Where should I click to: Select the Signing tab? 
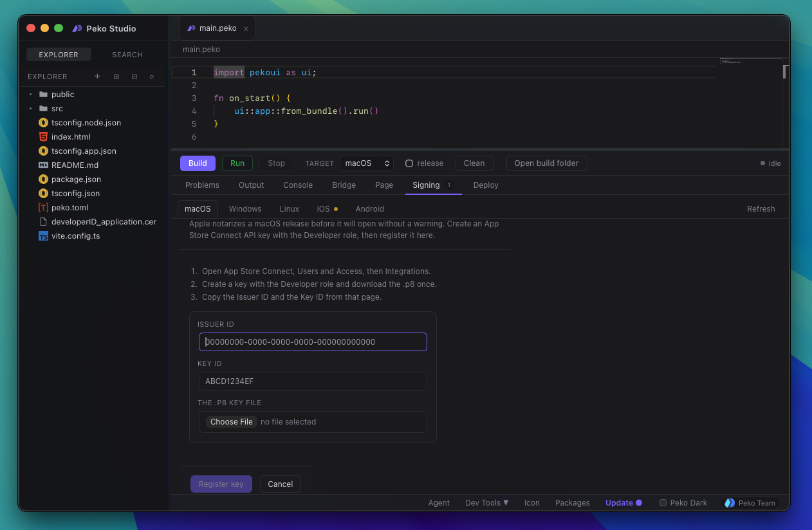[x=433, y=185]
